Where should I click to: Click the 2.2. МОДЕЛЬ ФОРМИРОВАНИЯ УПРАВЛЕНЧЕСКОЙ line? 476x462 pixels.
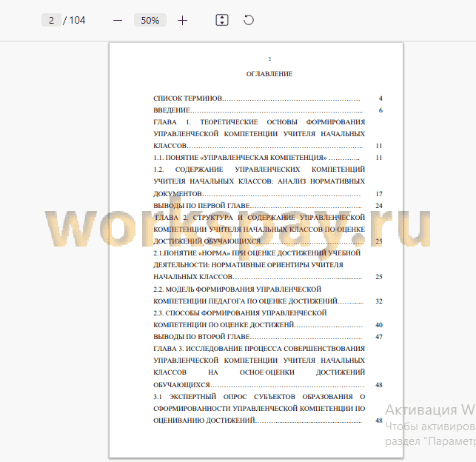tap(237, 289)
